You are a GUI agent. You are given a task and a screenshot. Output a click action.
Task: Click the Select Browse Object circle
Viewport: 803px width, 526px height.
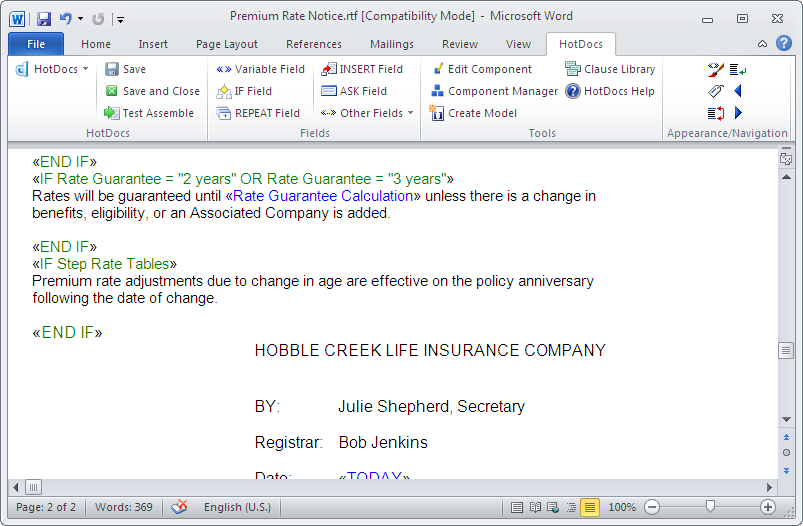(786, 453)
